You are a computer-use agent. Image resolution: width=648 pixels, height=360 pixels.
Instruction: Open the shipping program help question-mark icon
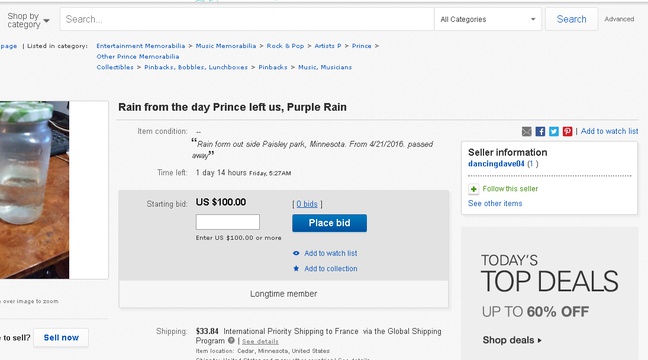click(231, 341)
